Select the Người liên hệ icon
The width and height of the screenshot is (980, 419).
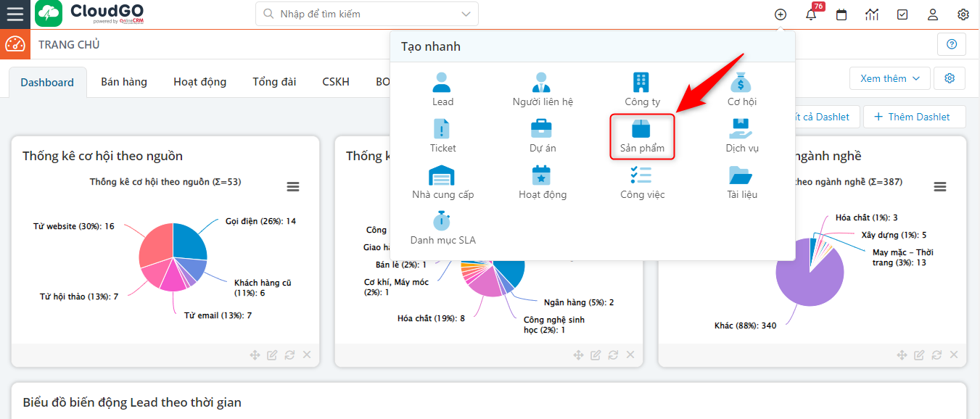click(x=541, y=82)
